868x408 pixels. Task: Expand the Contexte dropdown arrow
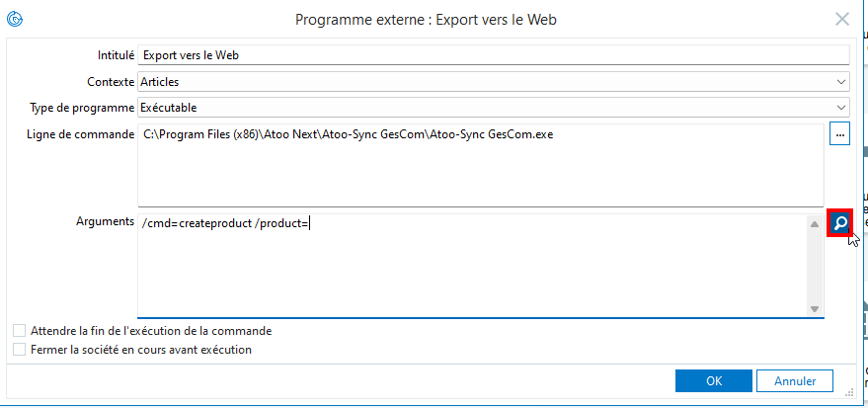(841, 82)
